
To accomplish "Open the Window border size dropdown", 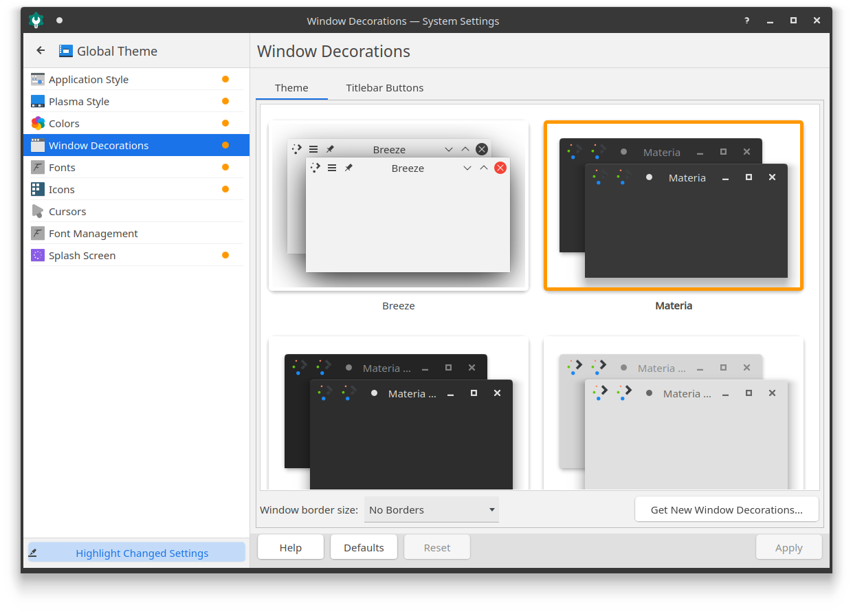I will click(x=431, y=509).
